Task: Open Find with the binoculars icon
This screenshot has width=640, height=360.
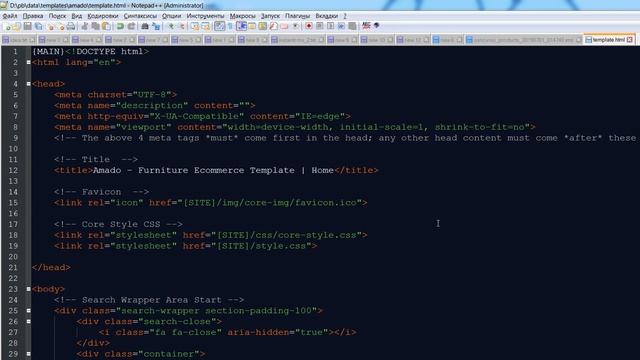Action: (x=144, y=27)
